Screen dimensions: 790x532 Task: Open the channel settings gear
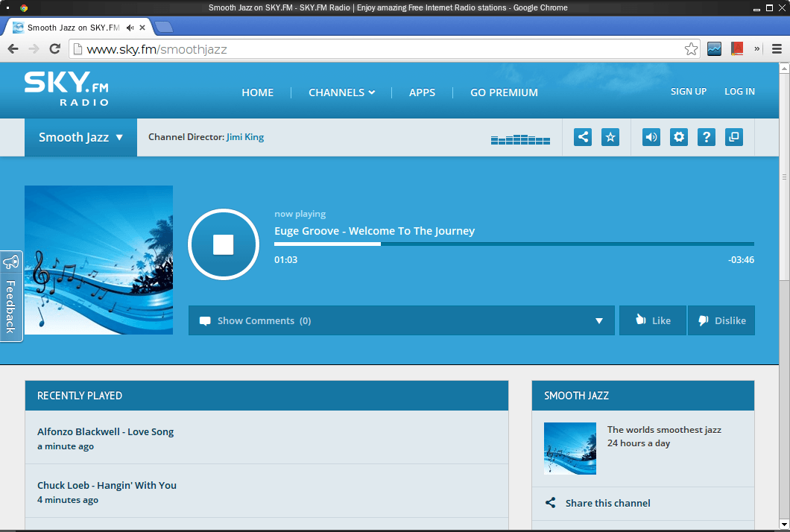[x=678, y=137]
